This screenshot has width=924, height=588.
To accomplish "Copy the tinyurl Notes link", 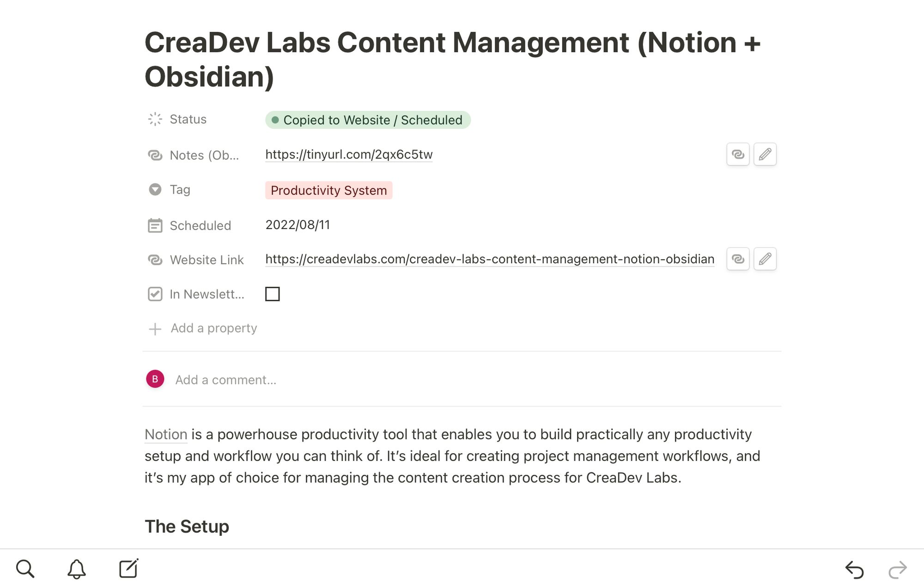I will tap(738, 154).
